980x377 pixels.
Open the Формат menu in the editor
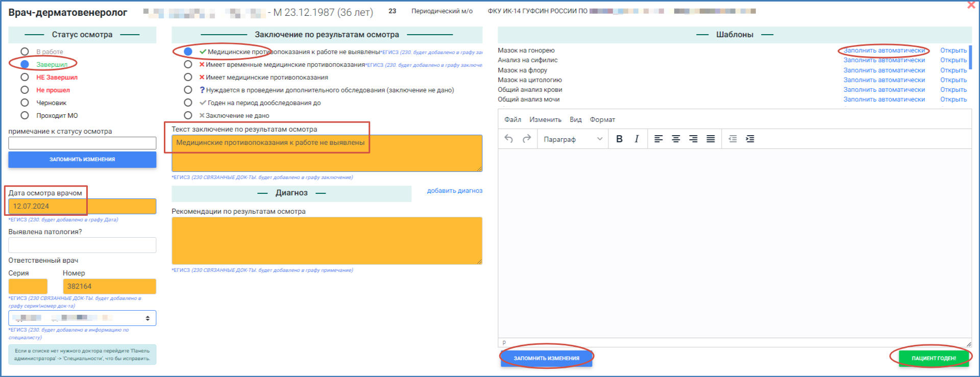tap(602, 119)
